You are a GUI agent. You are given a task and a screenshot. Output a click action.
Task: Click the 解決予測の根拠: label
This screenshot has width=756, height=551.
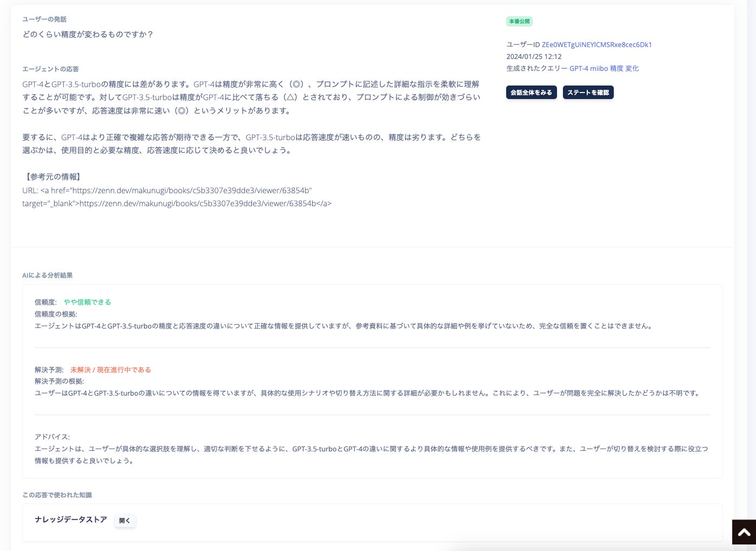(x=59, y=382)
